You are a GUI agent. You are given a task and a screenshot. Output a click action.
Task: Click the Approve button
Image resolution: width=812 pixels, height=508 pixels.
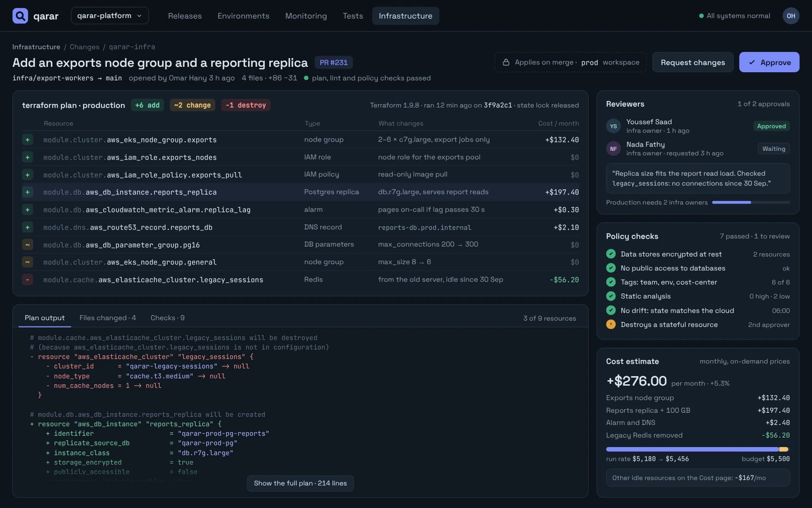(x=769, y=62)
